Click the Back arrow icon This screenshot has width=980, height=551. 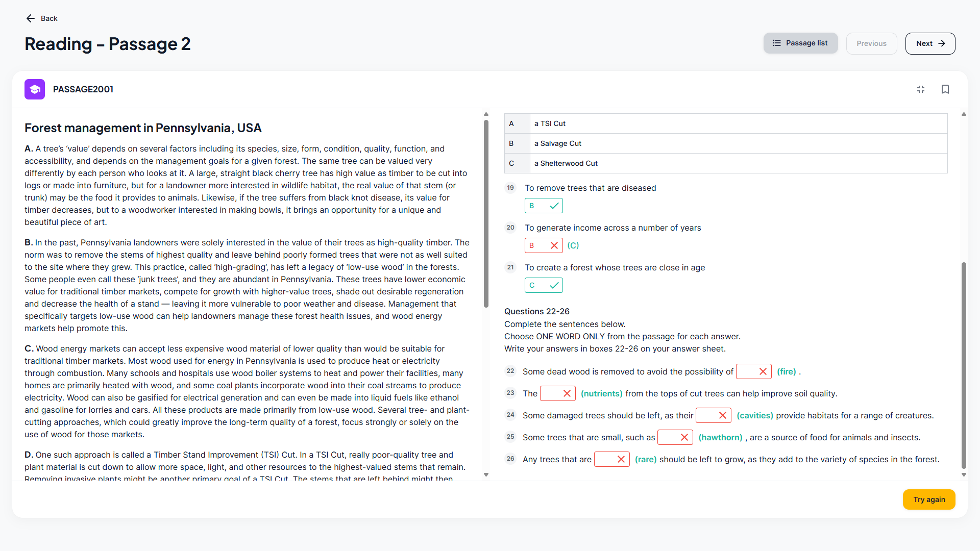[x=31, y=18]
